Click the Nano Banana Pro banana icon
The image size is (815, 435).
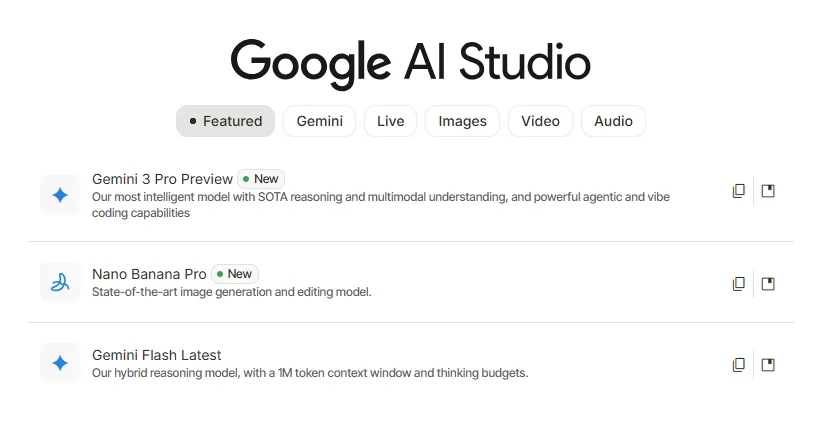(x=60, y=283)
